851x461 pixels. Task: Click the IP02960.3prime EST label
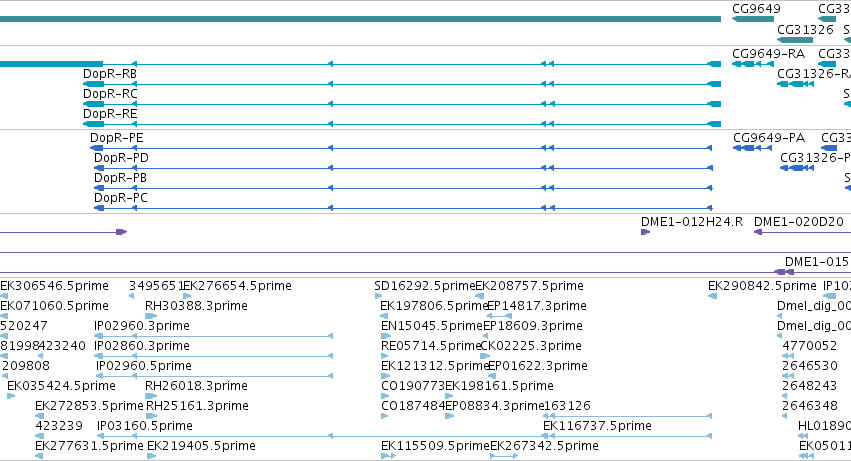142,326
